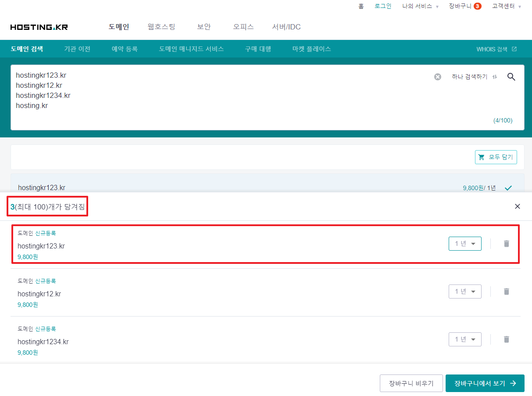Delete hostingkr1234.kr using trash icon

click(507, 339)
